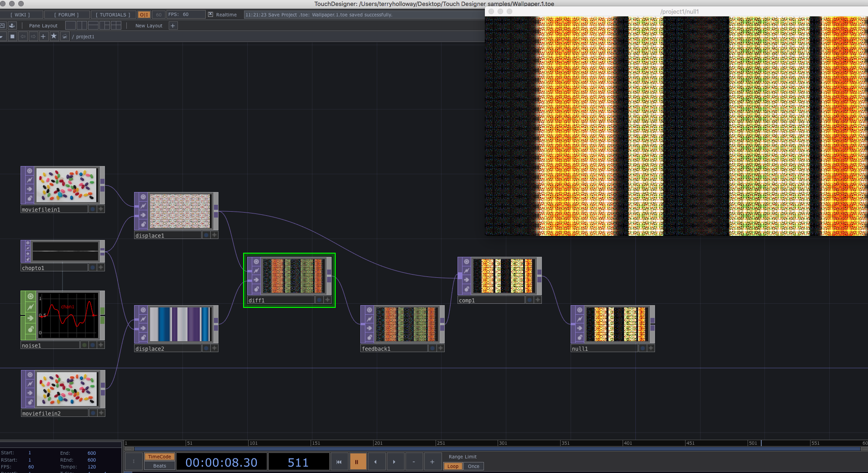Select the feedback1 node thumbnail
868x473 pixels.
point(407,324)
